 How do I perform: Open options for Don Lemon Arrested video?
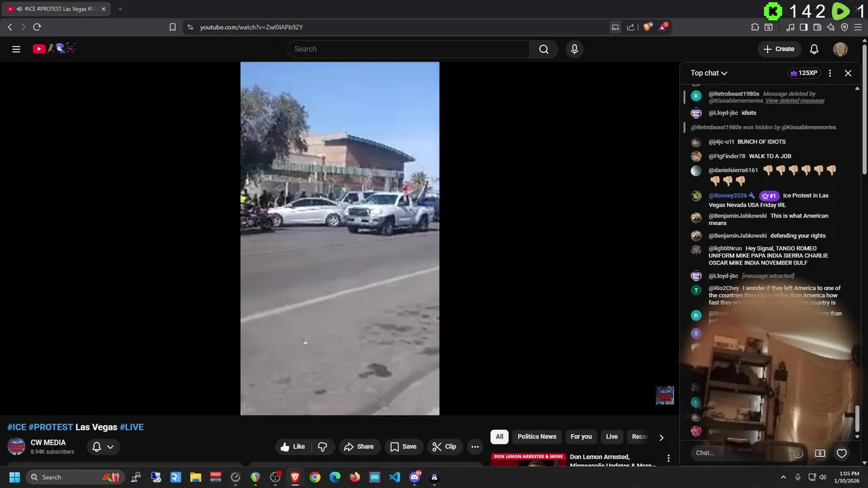668,459
